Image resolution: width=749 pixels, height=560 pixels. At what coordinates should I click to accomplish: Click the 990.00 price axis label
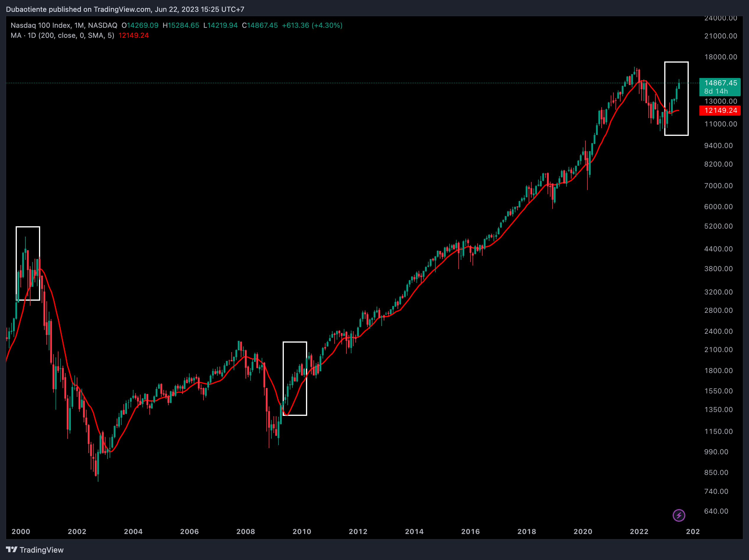(716, 452)
